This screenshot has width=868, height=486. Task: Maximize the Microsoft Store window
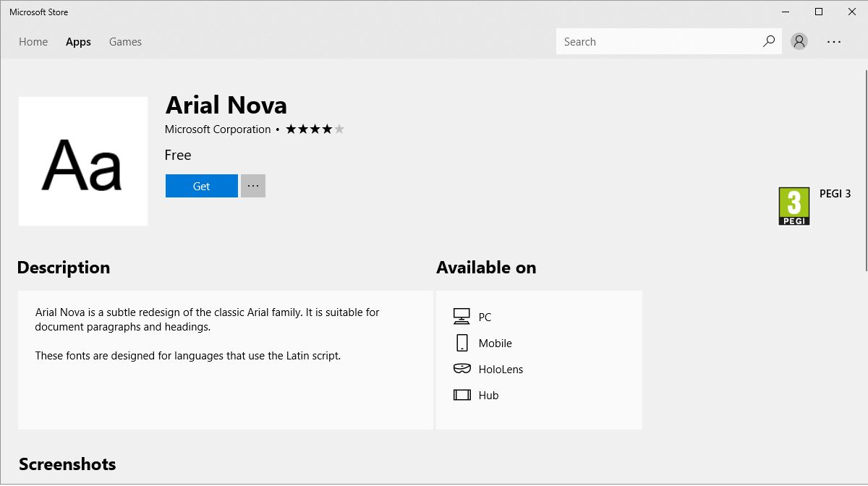coord(819,12)
